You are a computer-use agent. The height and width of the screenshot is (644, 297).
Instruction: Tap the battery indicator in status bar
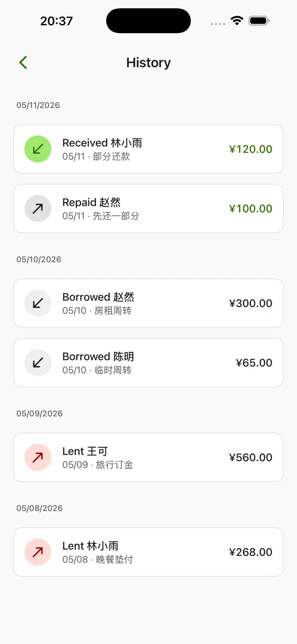[259, 21]
